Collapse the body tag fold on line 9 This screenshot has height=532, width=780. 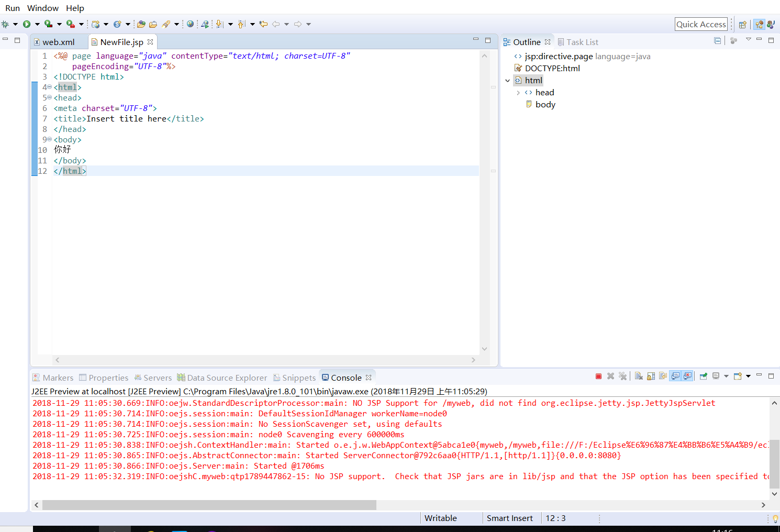50,139
